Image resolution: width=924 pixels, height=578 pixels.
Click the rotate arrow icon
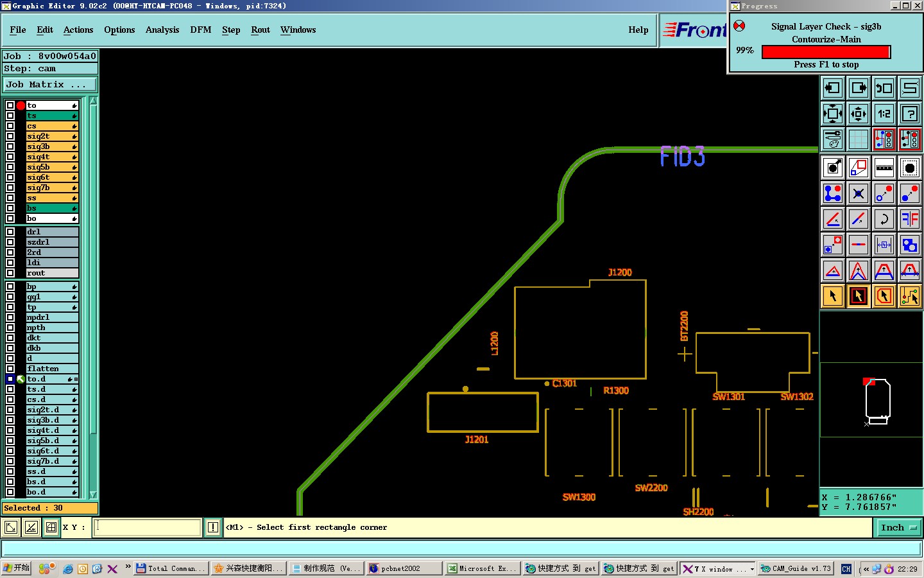(x=884, y=219)
